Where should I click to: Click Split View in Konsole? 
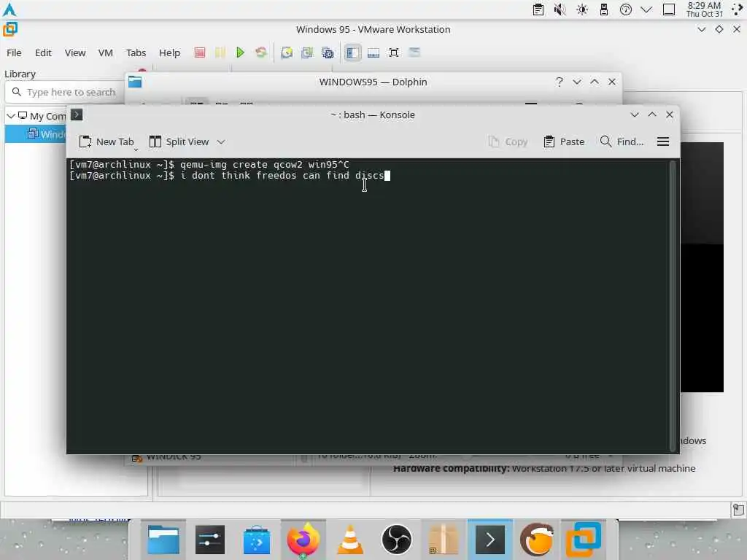click(179, 142)
